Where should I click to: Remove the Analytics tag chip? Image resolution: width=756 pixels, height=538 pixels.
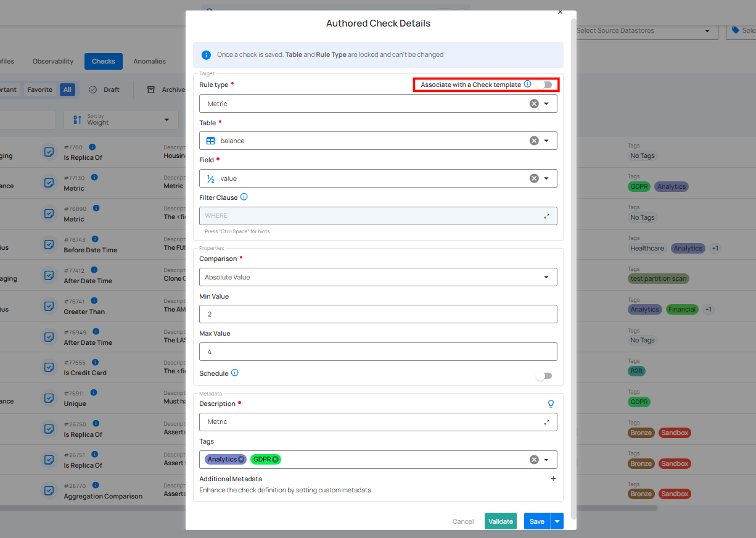pyautogui.click(x=242, y=459)
